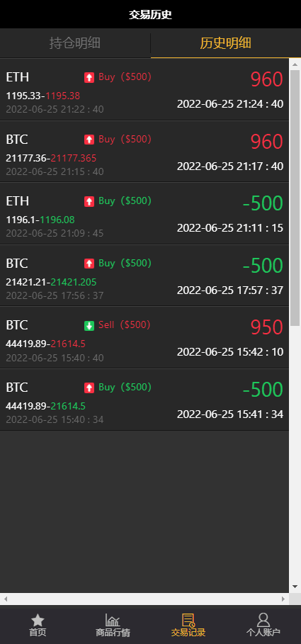
Task: Open the 首页 home star icon
Action: pos(38,620)
